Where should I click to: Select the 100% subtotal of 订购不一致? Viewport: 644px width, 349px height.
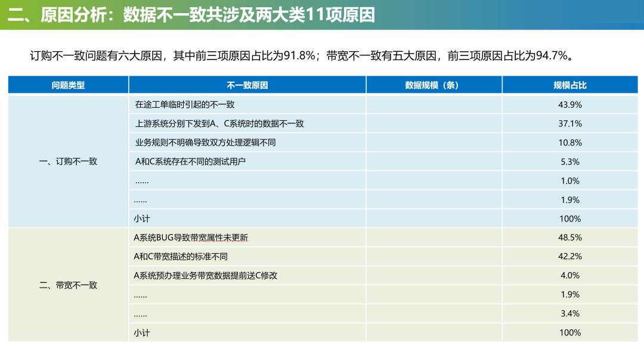coord(569,219)
